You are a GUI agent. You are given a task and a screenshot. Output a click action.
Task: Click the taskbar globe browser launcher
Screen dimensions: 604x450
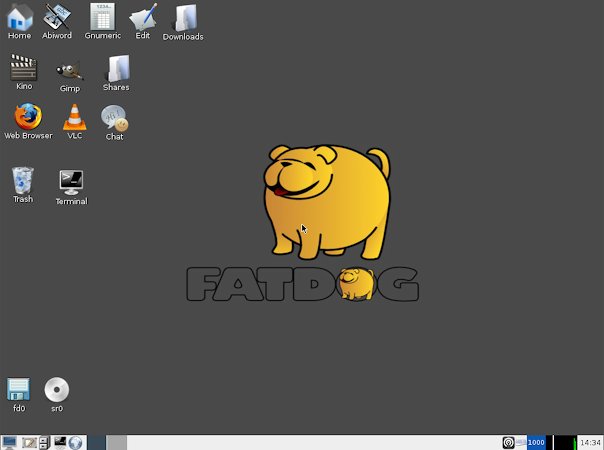point(74,442)
